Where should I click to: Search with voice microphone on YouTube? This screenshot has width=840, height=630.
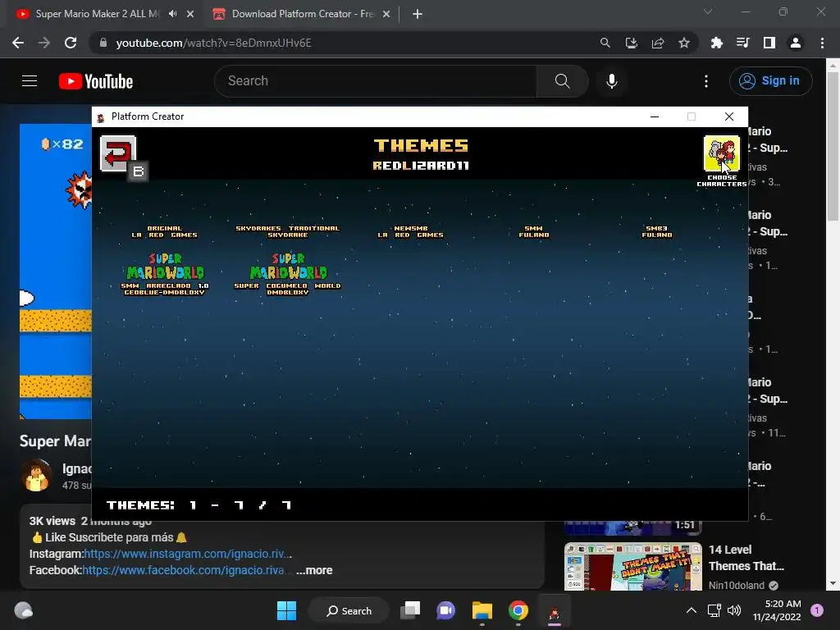pos(612,81)
